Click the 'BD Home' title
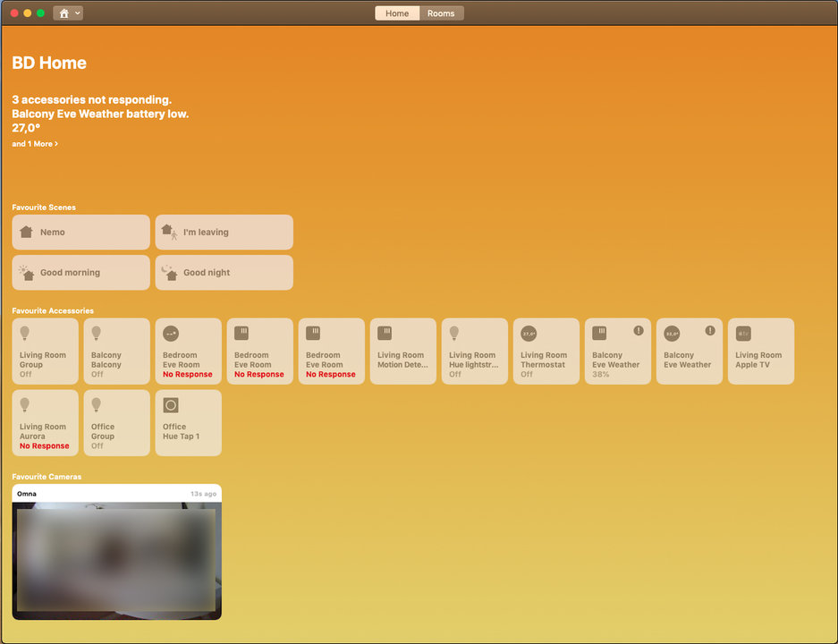The image size is (838, 644). click(49, 64)
